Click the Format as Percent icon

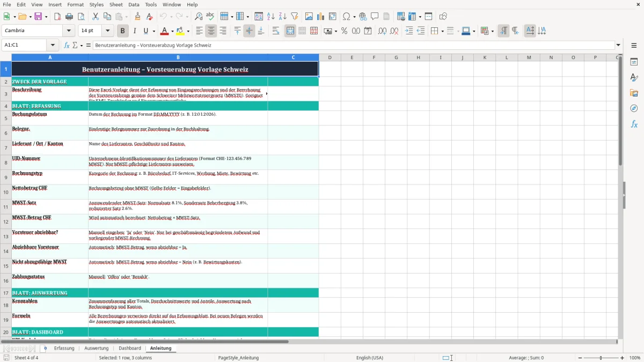[x=345, y=31]
